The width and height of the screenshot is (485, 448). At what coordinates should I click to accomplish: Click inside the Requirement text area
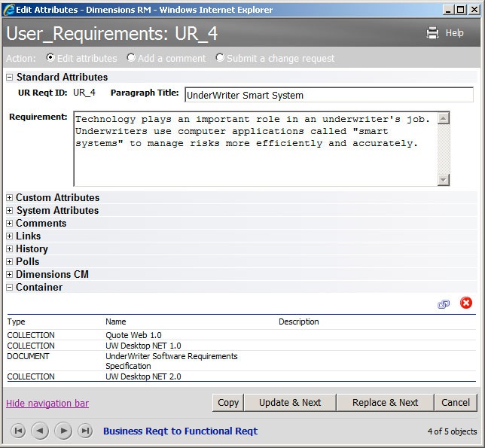255,149
